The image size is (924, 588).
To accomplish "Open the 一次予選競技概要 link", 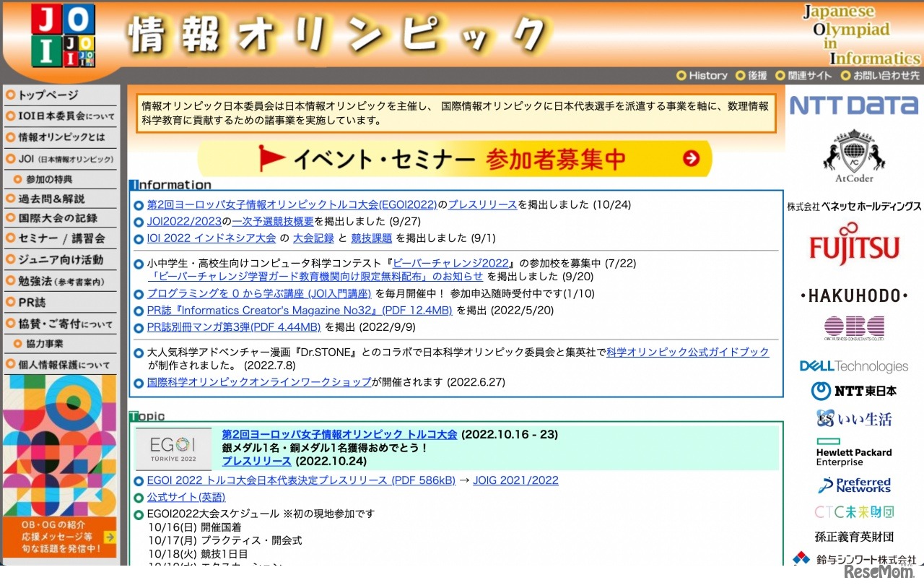I will coord(273,221).
